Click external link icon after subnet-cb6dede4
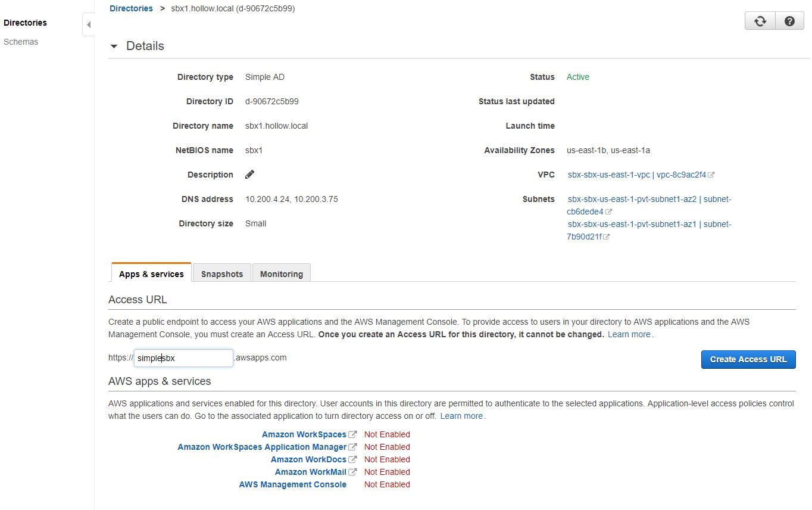Screen dimensions: 812x510 tap(608, 212)
